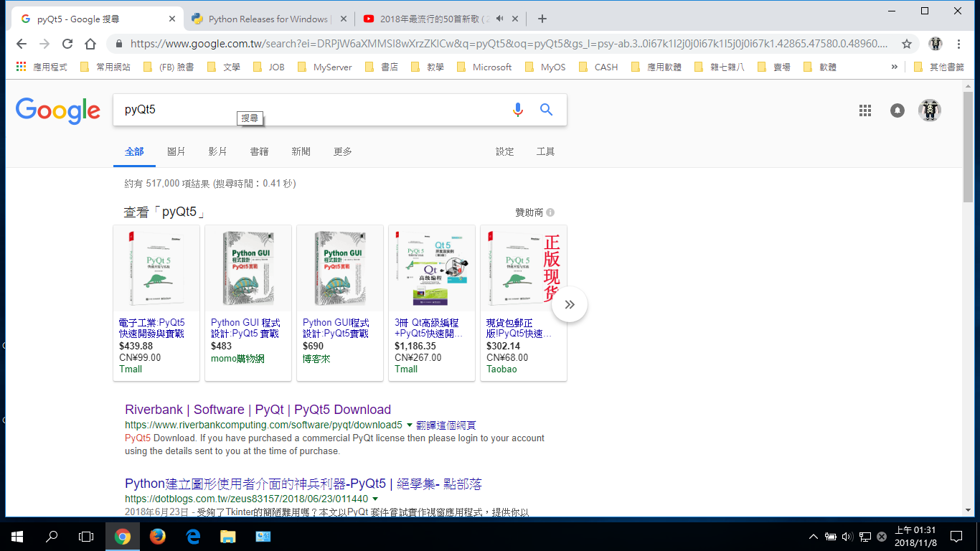Open the browser Home page
980x551 pixels.
click(x=90, y=44)
